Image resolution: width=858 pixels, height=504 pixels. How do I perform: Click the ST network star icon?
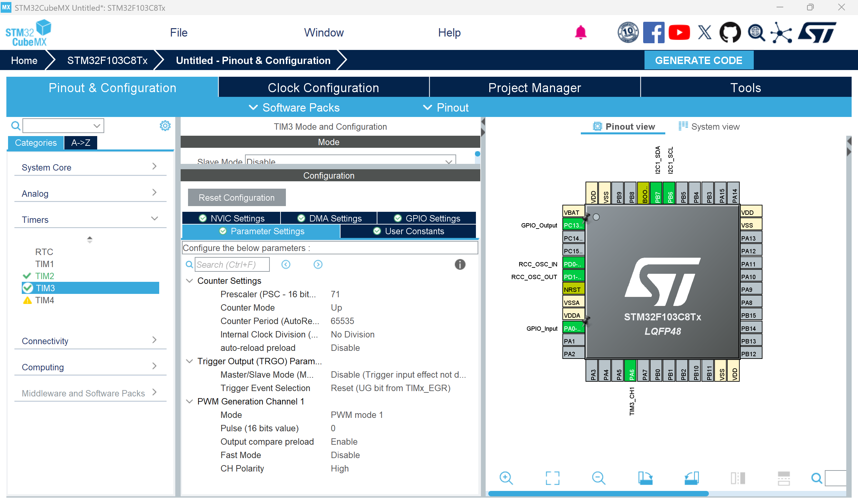781,33
